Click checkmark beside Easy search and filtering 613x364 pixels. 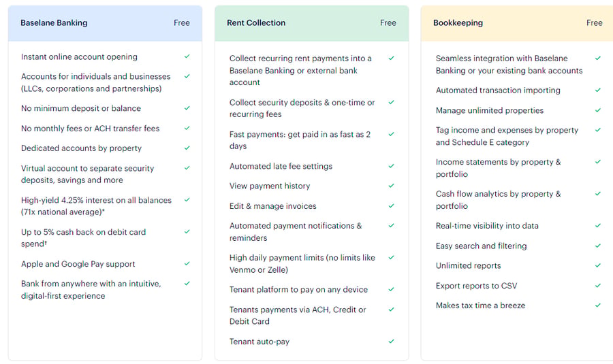(598, 245)
